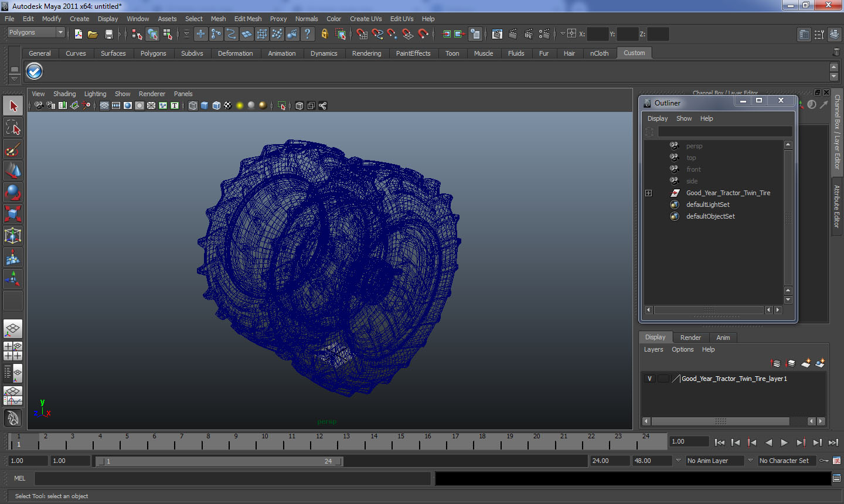
Task: Open animation preferences icon by character set
Action: [836, 461]
